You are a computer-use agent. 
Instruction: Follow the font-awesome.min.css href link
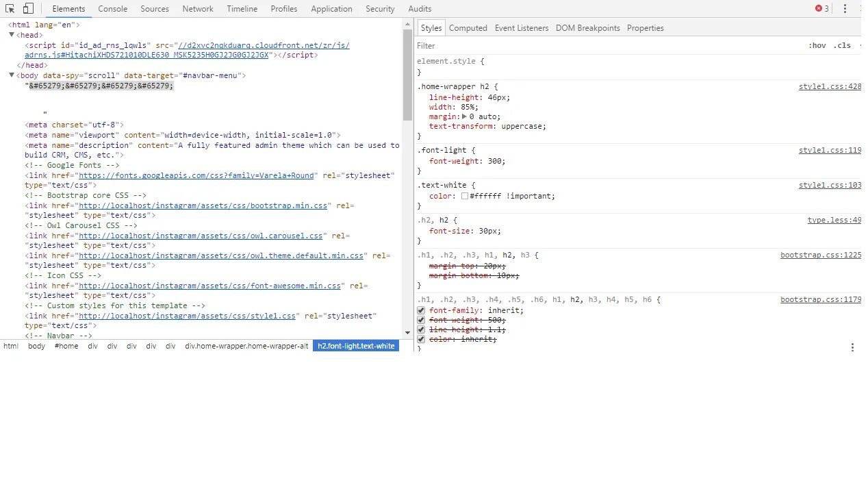[x=209, y=286]
